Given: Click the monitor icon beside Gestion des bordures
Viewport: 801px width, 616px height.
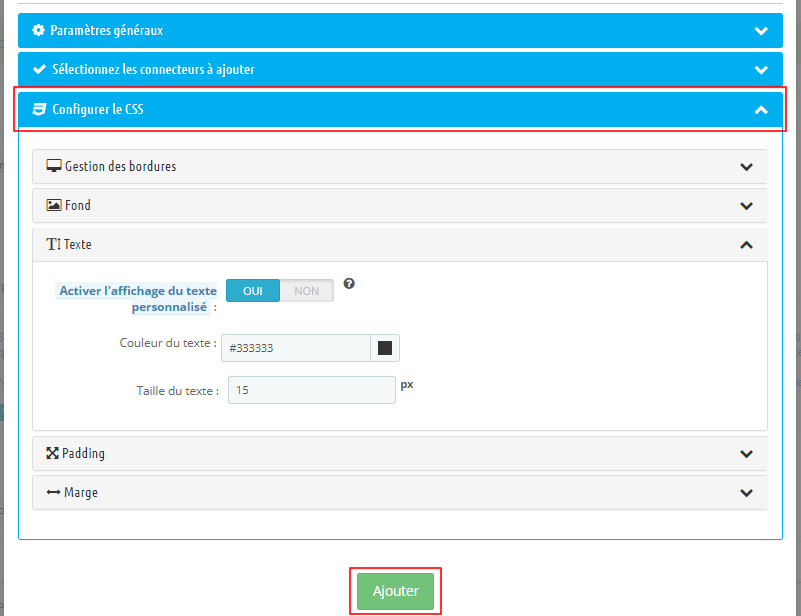Looking at the screenshot, I should tap(54, 166).
